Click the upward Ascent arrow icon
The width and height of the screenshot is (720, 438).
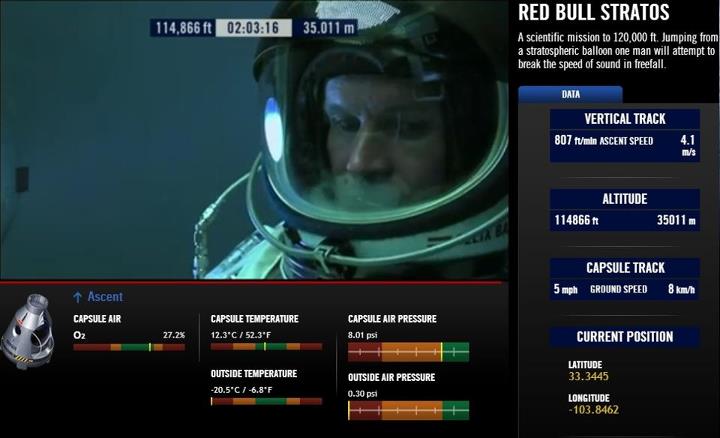pos(77,297)
